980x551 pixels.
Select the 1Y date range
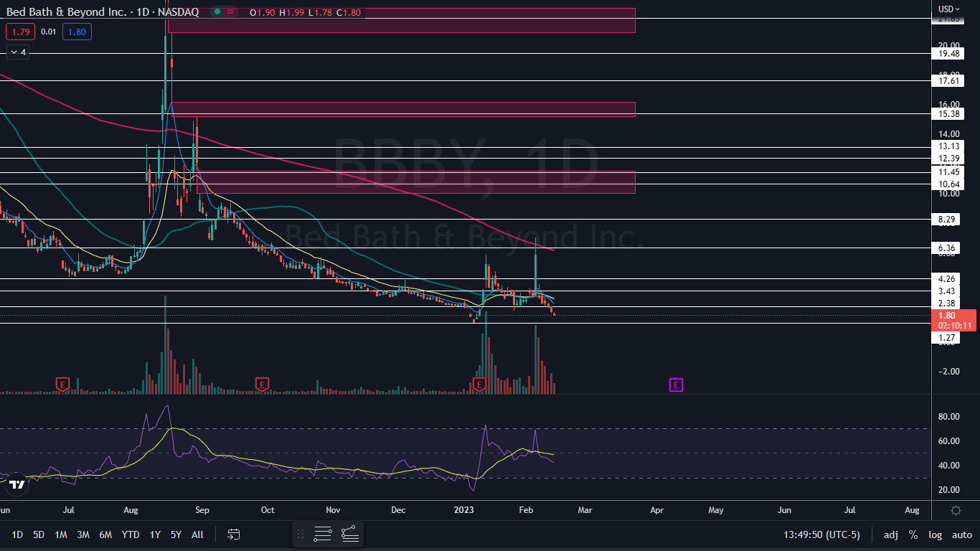click(155, 534)
